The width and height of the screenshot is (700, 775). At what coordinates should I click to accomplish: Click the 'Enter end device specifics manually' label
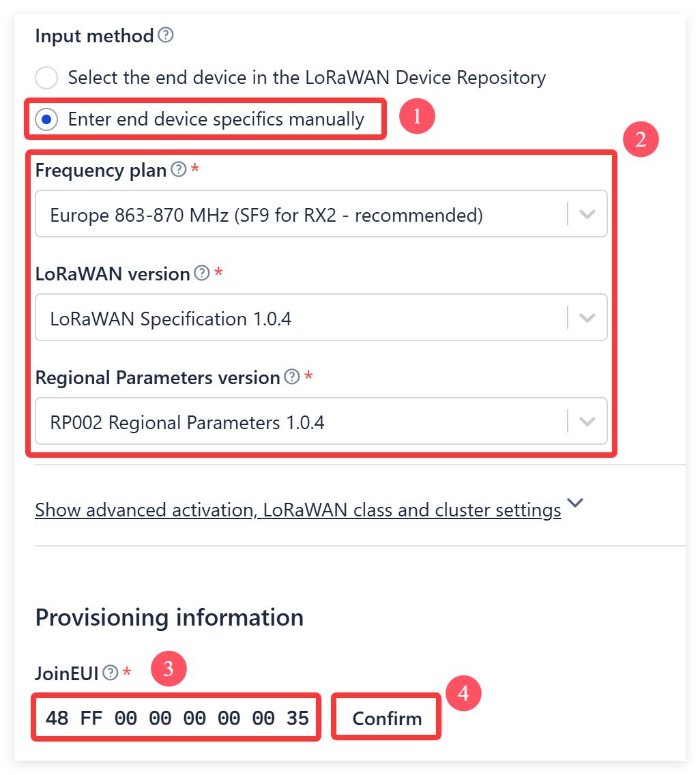pos(216,119)
